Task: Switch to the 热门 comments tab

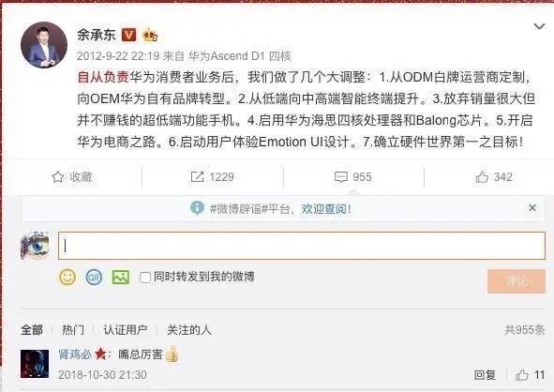Action: 73,330
